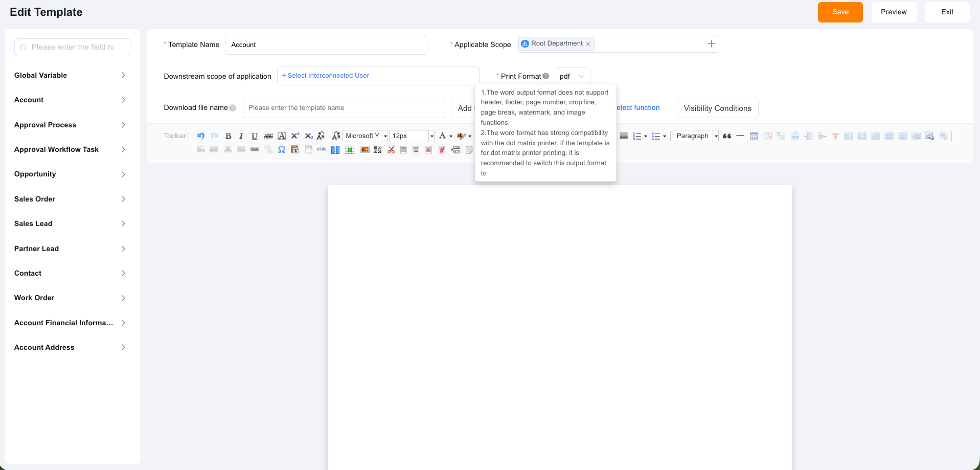Toggle Italic formatting
This screenshot has width=980, height=470.
[241, 136]
